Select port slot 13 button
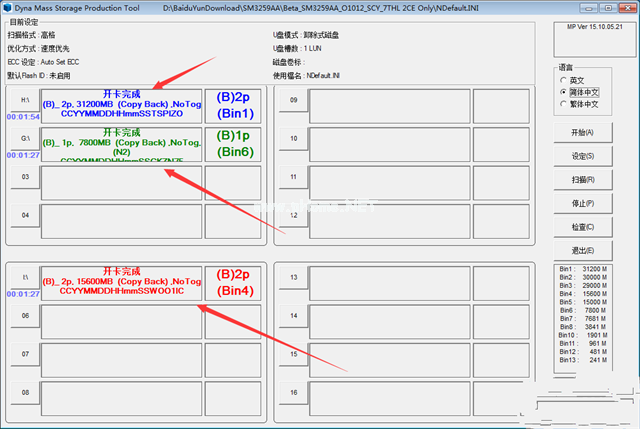640x429 pixels. pyautogui.click(x=293, y=277)
